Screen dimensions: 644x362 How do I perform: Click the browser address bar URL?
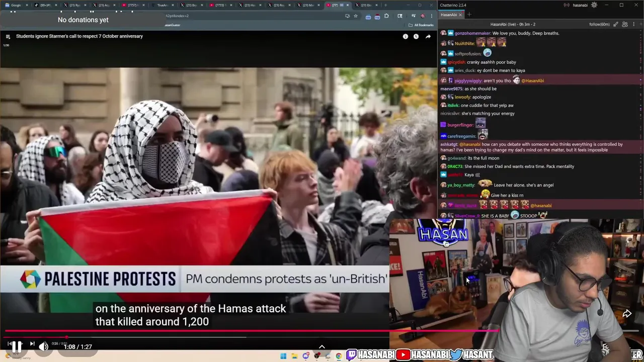[177, 16]
